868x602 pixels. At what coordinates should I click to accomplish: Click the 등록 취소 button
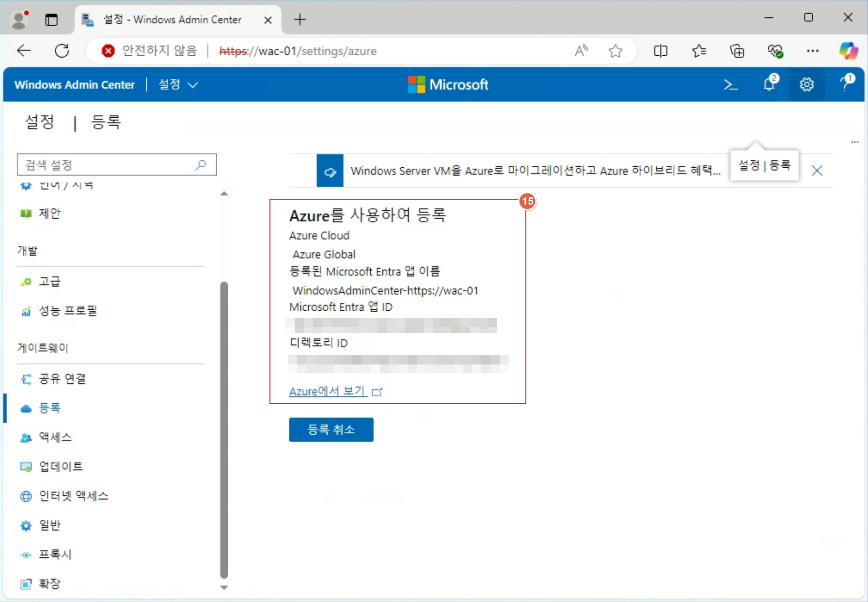point(331,430)
